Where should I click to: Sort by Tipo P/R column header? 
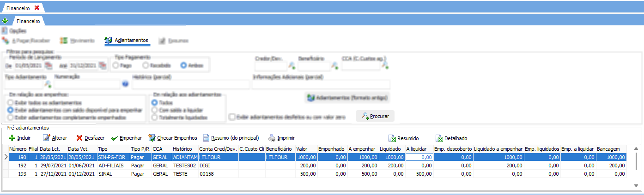click(140, 149)
